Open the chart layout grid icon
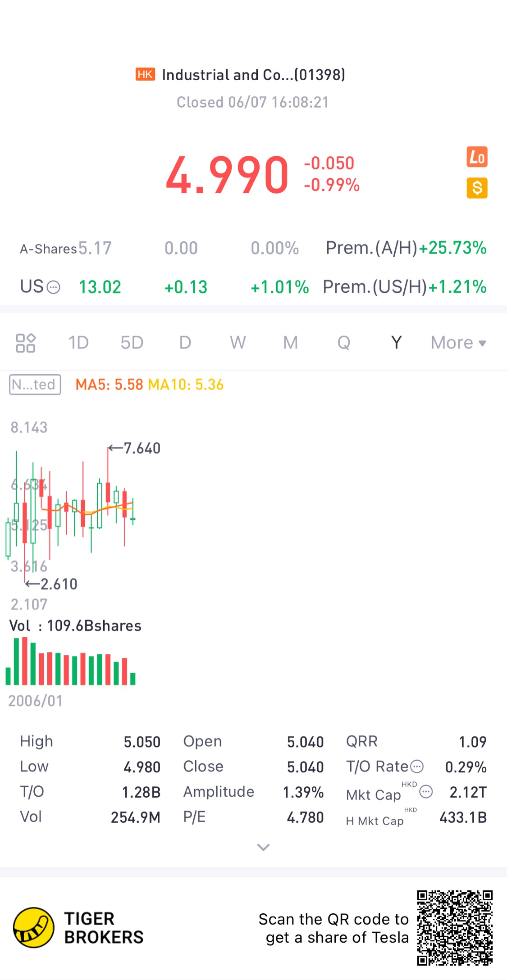Screen dimensions: 507x980 point(26,343)
